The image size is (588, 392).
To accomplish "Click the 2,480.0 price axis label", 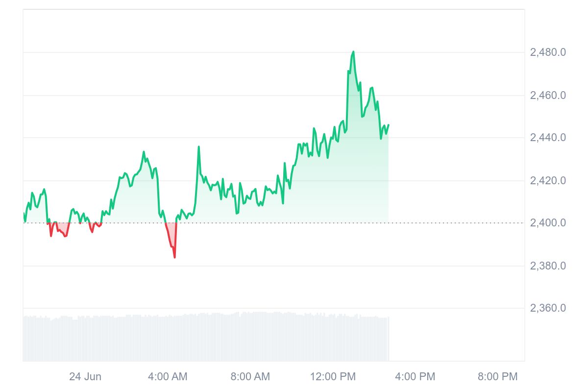I will [x=548, y=52].
